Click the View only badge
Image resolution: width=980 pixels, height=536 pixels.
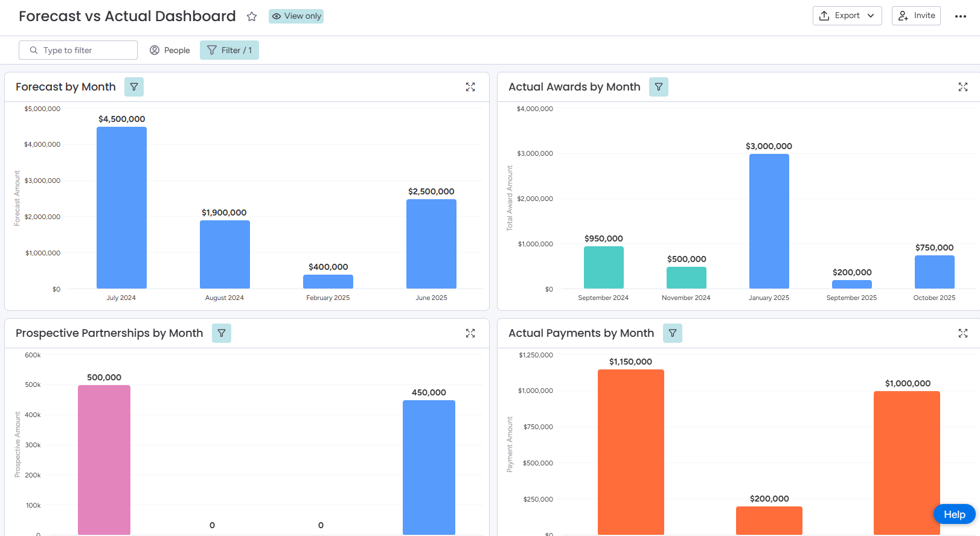click(x=296, y=16)
